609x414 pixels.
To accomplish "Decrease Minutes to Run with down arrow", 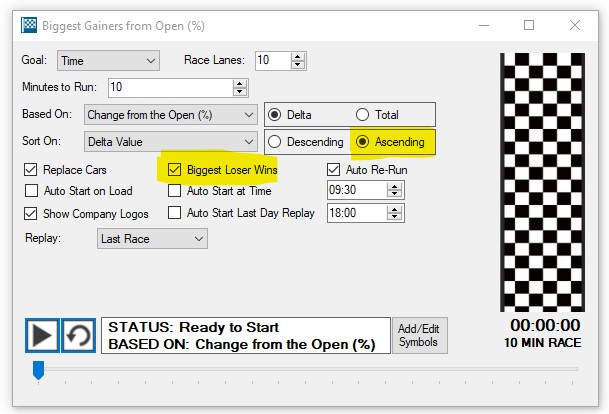I will pos(240,92).
